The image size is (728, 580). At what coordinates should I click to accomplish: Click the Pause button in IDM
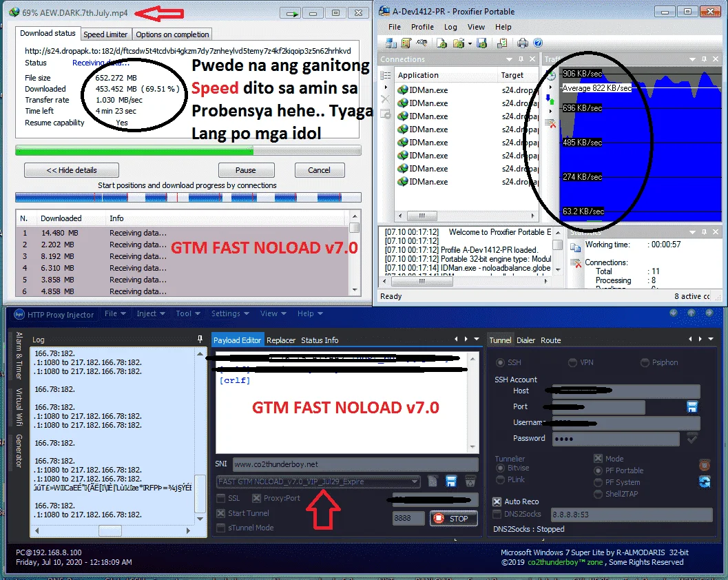point(246,170)
